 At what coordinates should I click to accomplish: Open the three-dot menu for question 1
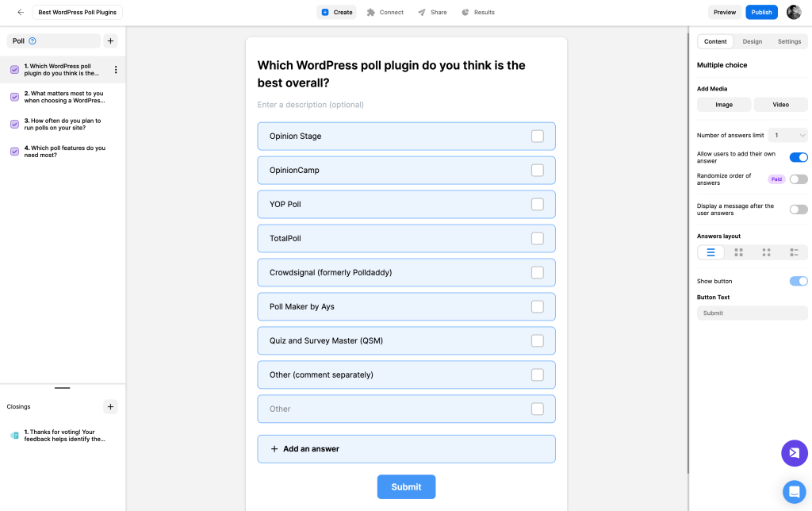click(x=116, y=70)
